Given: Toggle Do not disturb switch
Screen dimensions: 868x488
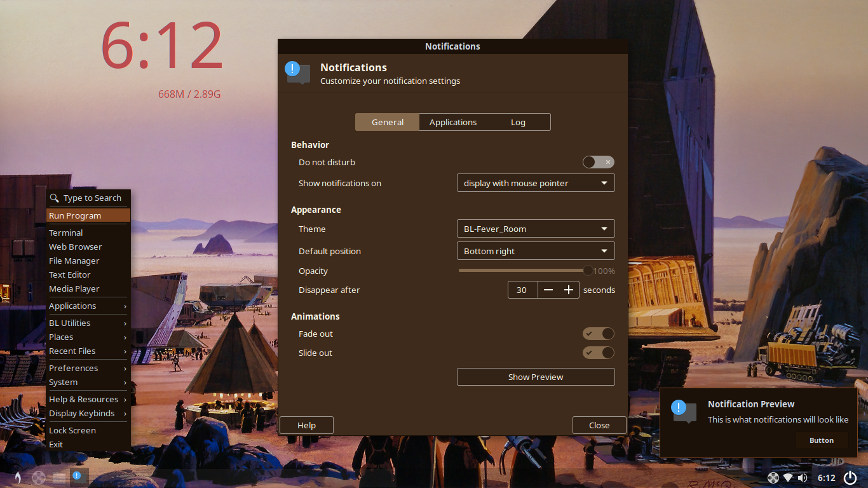Looking at the screenshot, I should click(599, 162).
